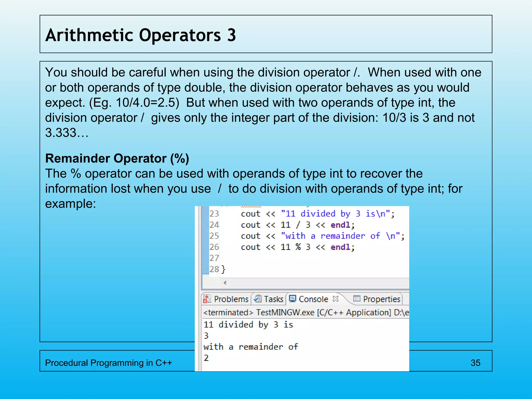This screenshot has height=399, width=532.
Task: Click the code expression 11 % 3
Action: [295, 247]
